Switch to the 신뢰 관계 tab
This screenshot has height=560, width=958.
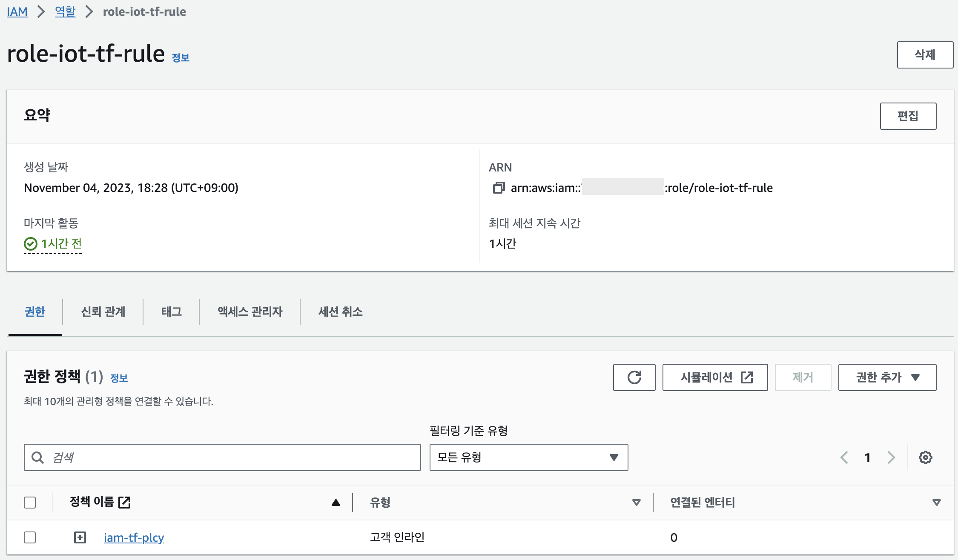click(103, 312)
